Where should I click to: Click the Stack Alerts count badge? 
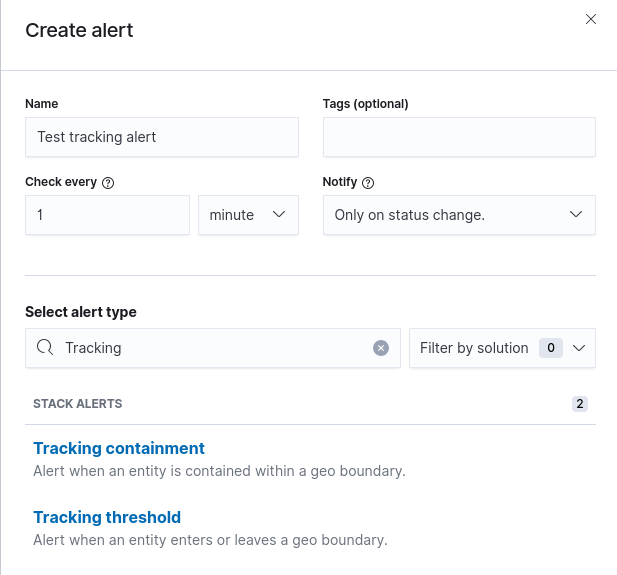(579, 404)
